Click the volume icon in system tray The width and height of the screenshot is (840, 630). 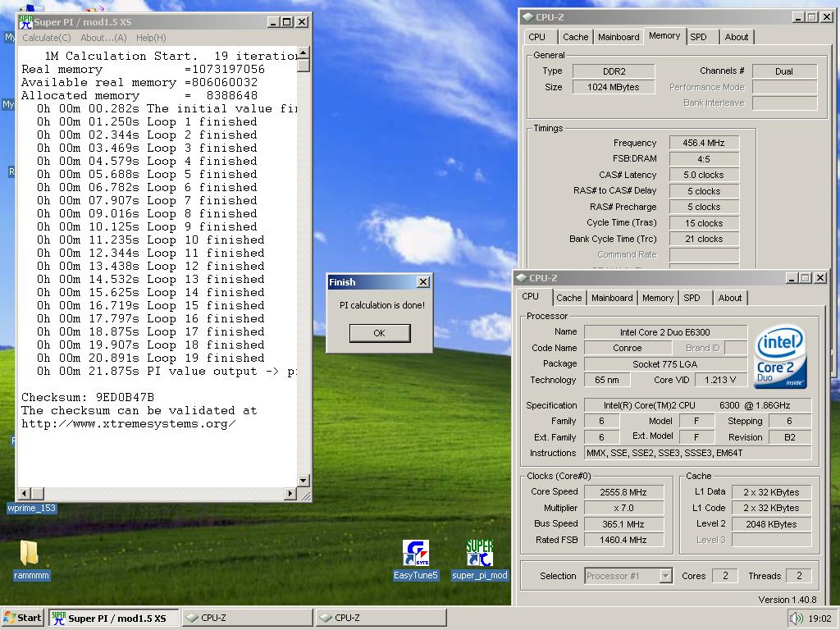click(x=796, y=618)
